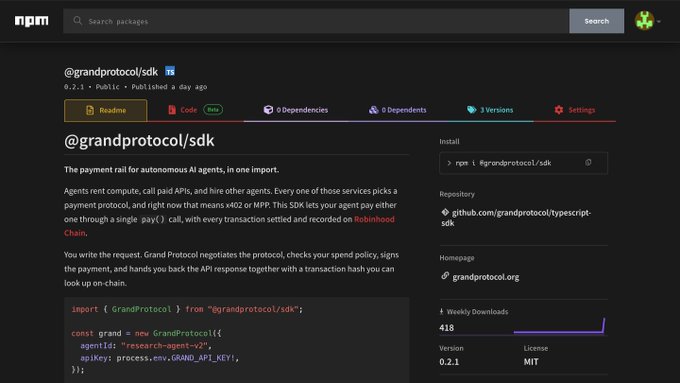Viewport: 680px width, 383px height.
Task: Click the Code tab file icon
Action: point(172,110)
